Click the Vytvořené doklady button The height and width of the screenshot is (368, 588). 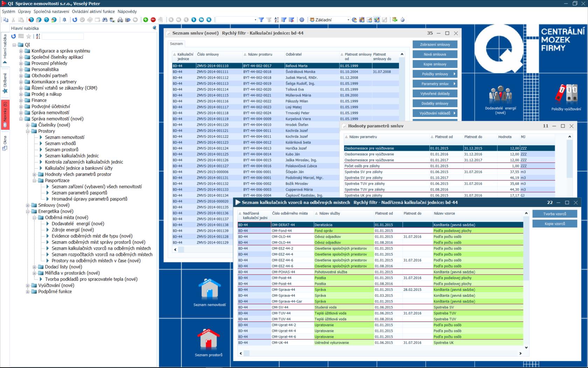(x=435, y=94)
